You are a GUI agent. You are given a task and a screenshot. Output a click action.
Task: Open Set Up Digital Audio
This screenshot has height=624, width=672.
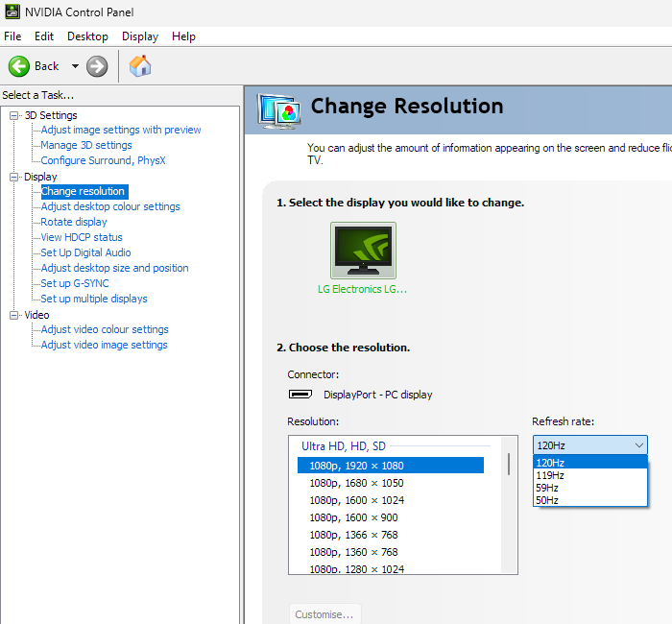(85, 252)
